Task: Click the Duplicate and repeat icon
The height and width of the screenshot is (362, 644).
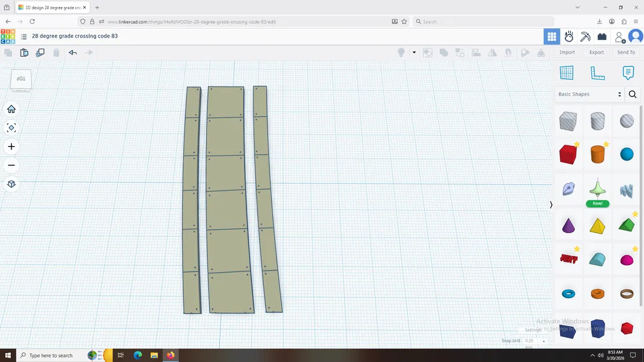Action: coord(40,53)
